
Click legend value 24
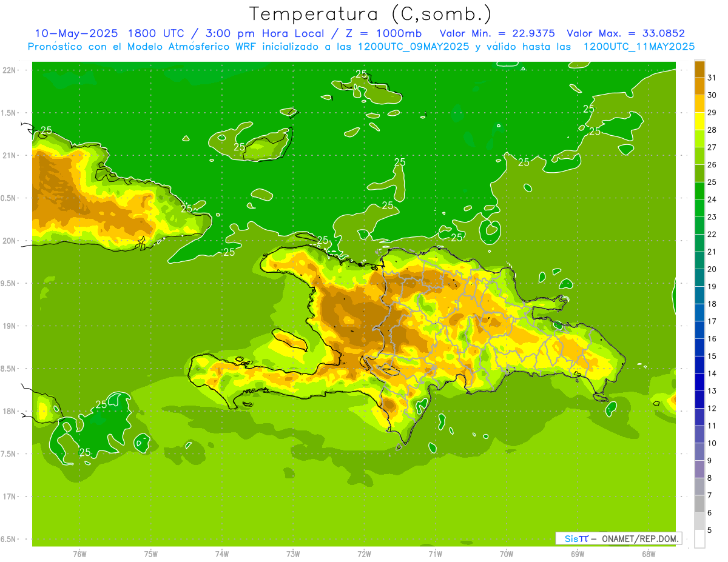[x=712, y=199]
